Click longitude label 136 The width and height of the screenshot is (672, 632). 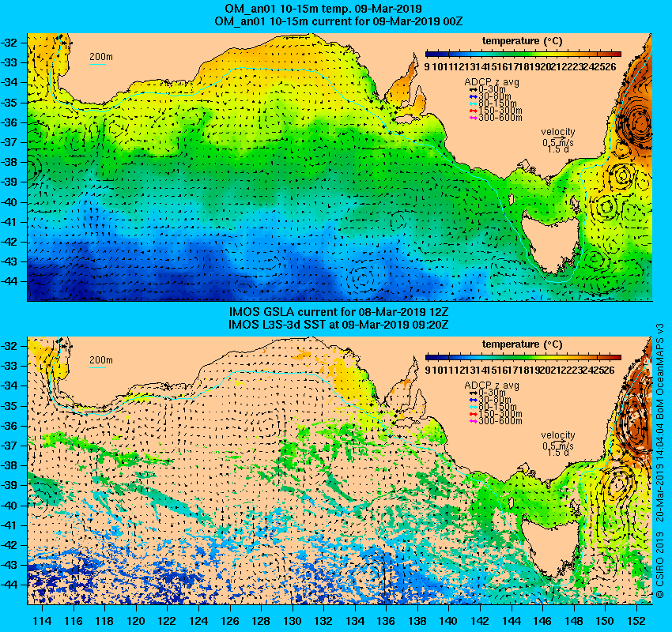[387, 621]
